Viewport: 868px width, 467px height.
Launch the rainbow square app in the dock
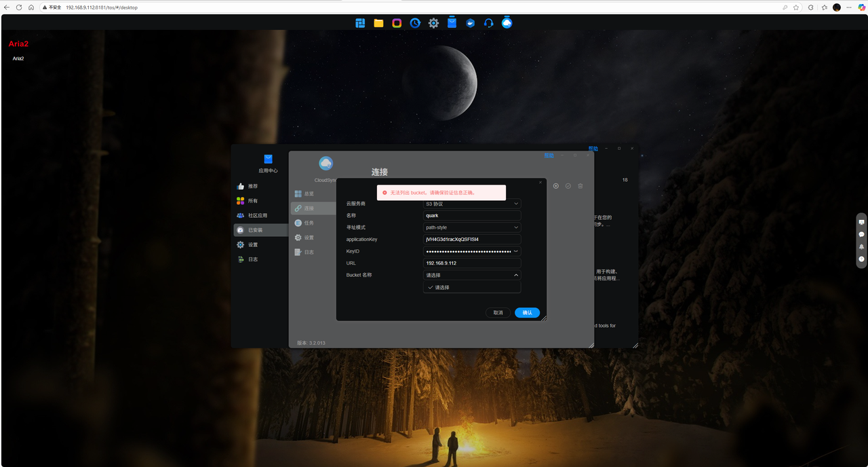pos(397,23)
